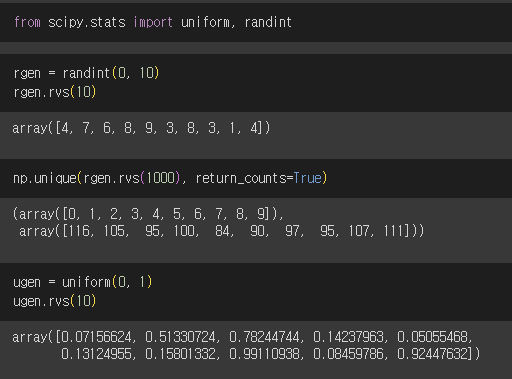Click the count '111' in the counts array

(x=393, y=231)
